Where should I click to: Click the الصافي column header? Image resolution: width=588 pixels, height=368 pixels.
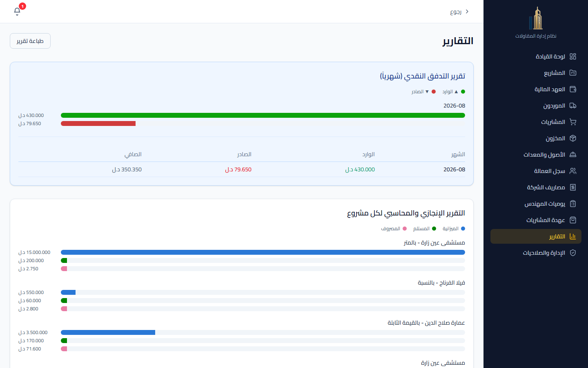point(133,154)
